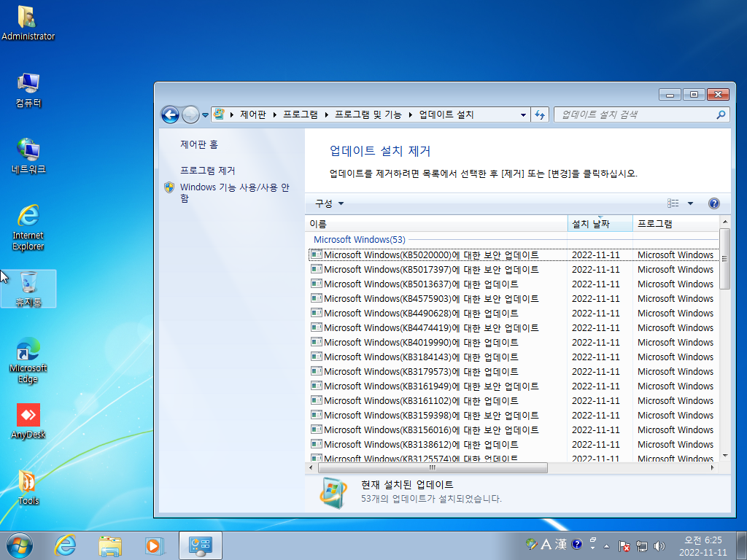This screenshot has width=747, height=560.
Task: Click the 프로그램 및 기능 breadcrumb
Action: tap(368, 114)
